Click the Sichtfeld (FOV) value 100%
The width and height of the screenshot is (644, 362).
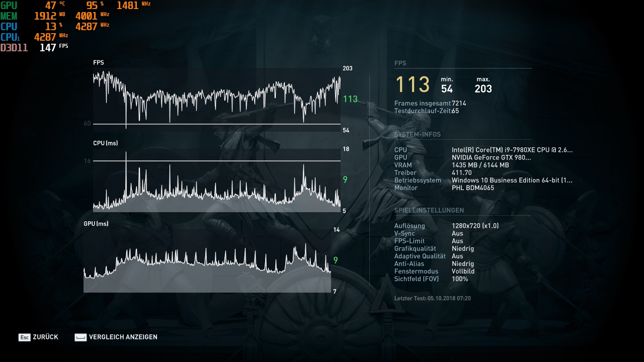coord(460,279)
